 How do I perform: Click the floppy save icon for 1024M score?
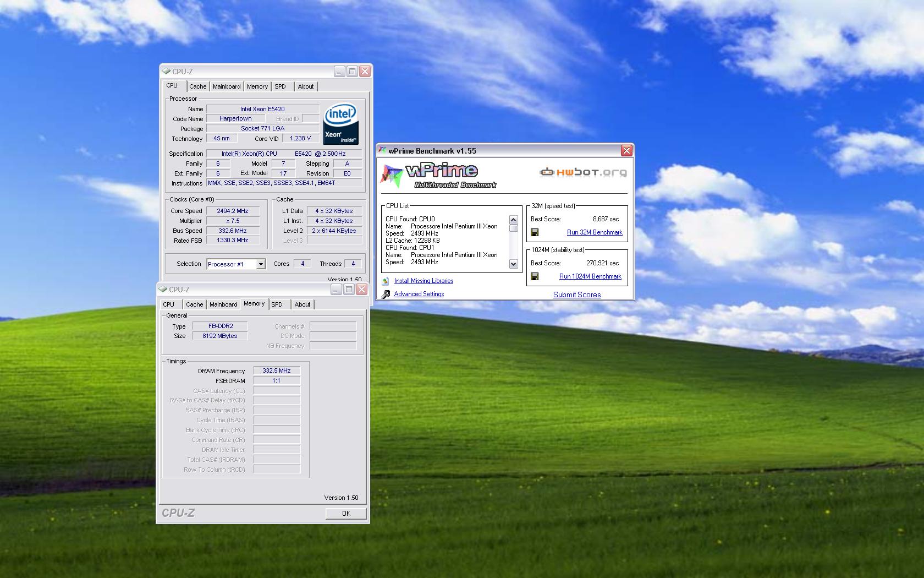click(535, 276)
